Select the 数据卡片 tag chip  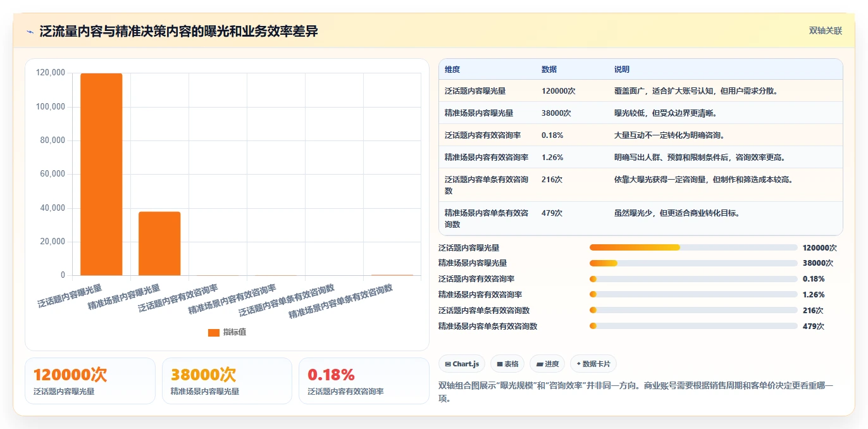[593, 364]
